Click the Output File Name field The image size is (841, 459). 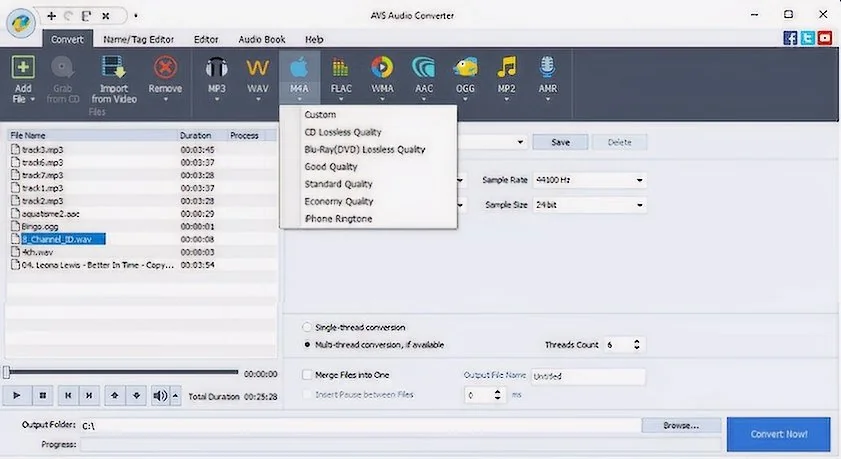(x=588, y=376)
